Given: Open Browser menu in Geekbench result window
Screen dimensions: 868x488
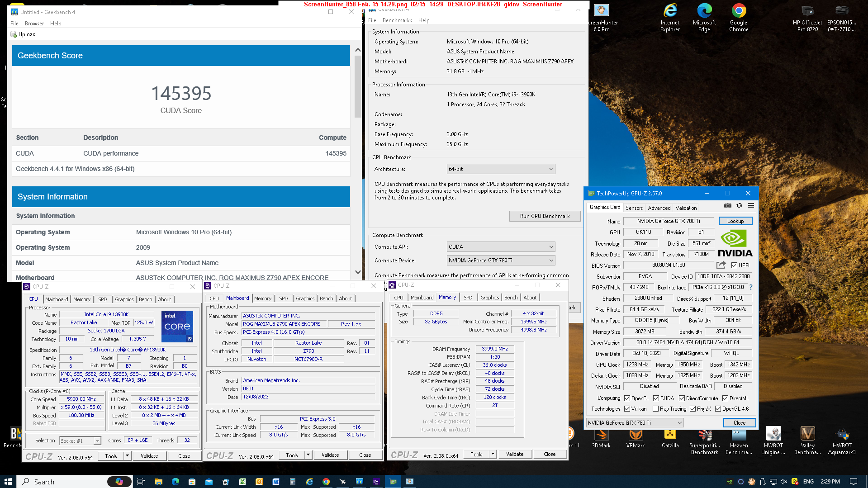Looking at the screenshot, I should (34, 24).
